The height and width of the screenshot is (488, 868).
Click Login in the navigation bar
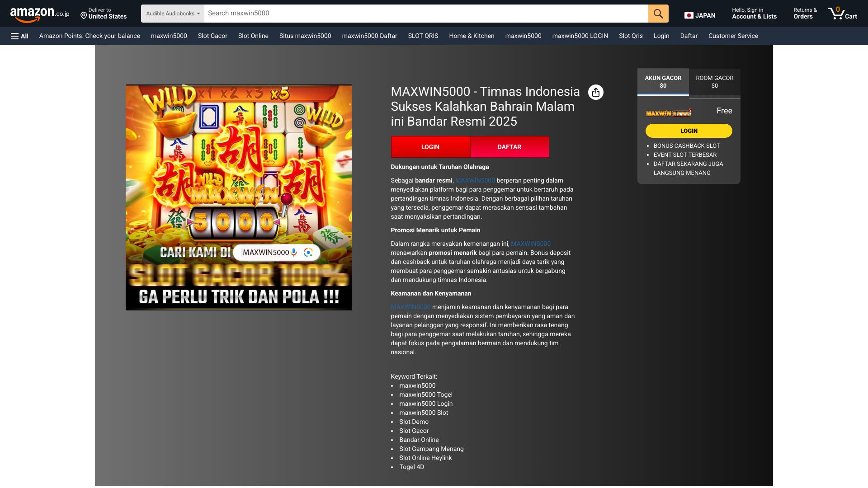(x=661, y=36)
